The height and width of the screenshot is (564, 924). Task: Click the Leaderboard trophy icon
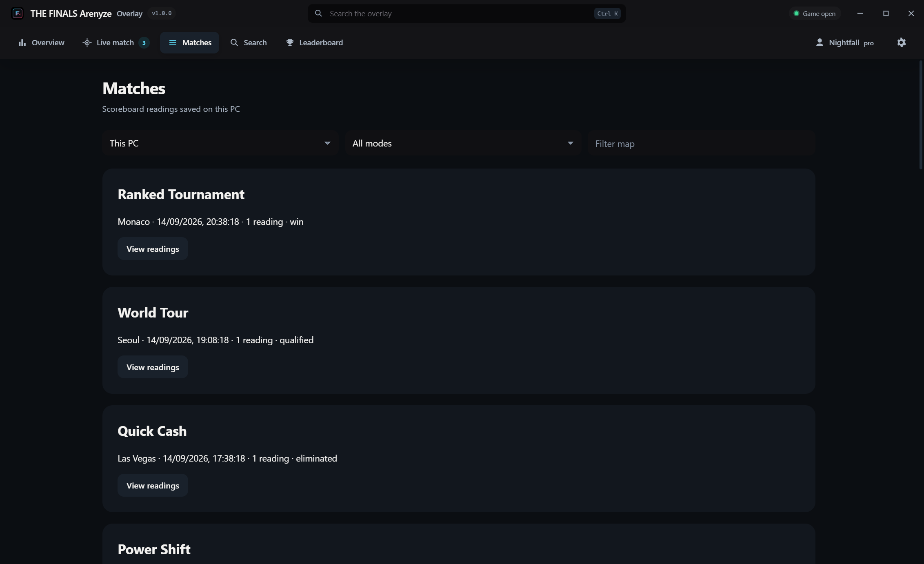pos(290,42)
